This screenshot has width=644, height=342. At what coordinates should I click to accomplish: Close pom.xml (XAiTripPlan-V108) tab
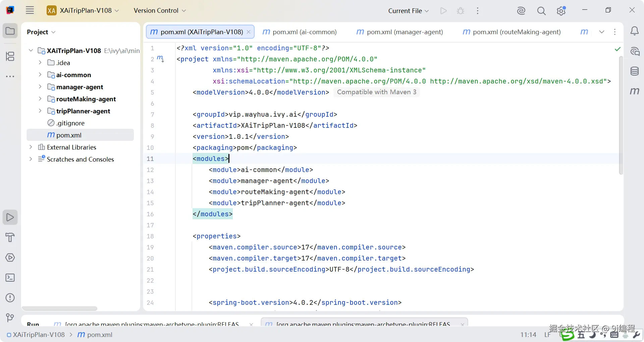(249, 32)
